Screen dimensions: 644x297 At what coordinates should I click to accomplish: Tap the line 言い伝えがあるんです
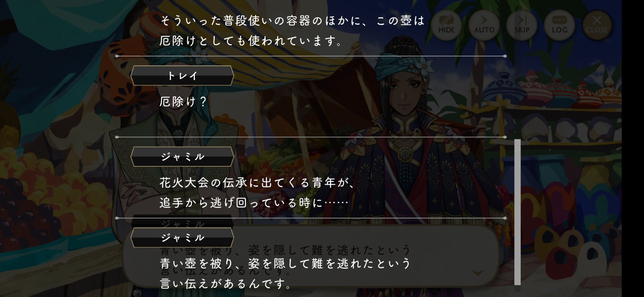pos(225,283)
